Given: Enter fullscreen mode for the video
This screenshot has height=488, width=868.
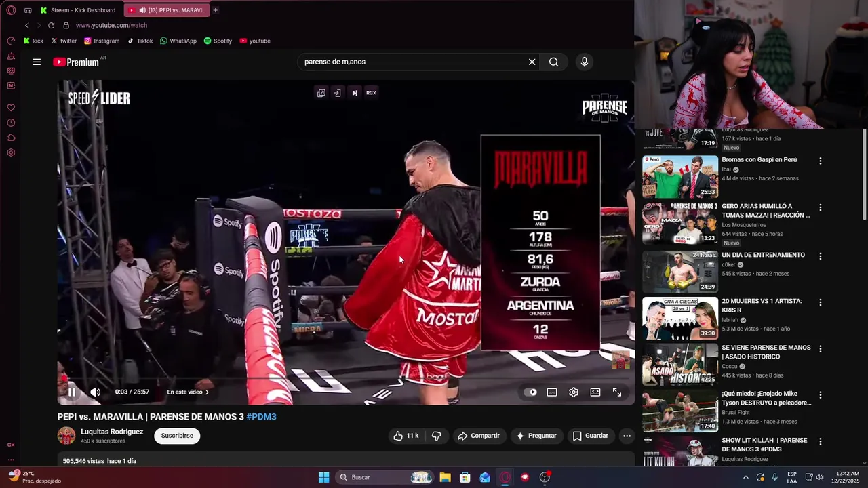Looking at the screenshot, I should pyautogui.click(x=617, y=392).
